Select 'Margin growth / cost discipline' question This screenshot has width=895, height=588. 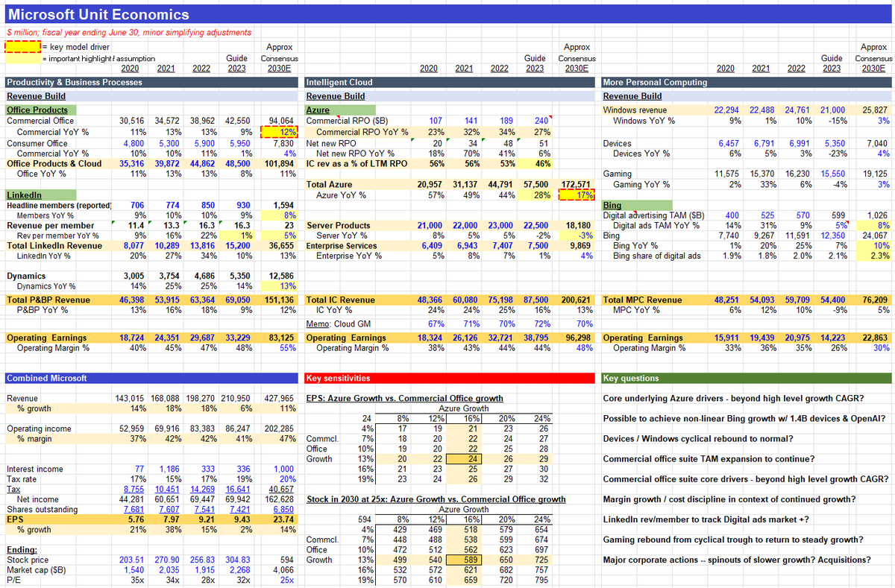(729, 499)
